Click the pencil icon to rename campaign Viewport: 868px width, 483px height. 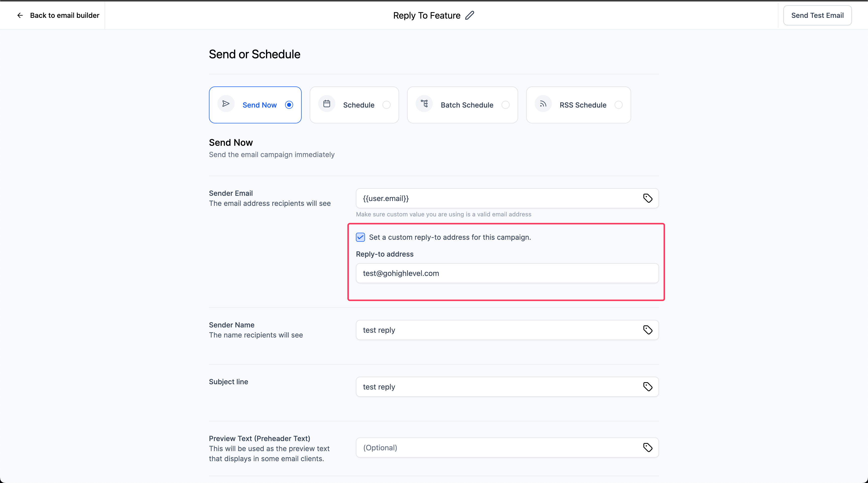(470, 16)
